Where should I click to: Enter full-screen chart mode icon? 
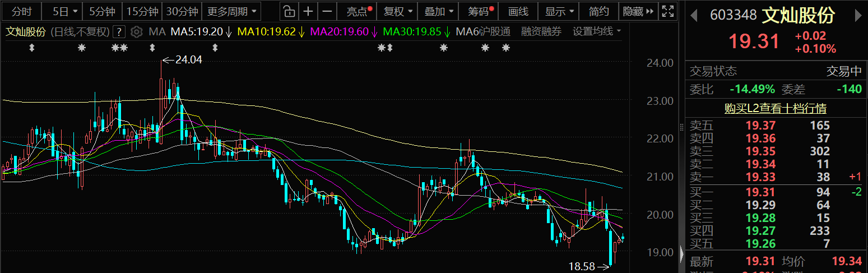(667, 11)
